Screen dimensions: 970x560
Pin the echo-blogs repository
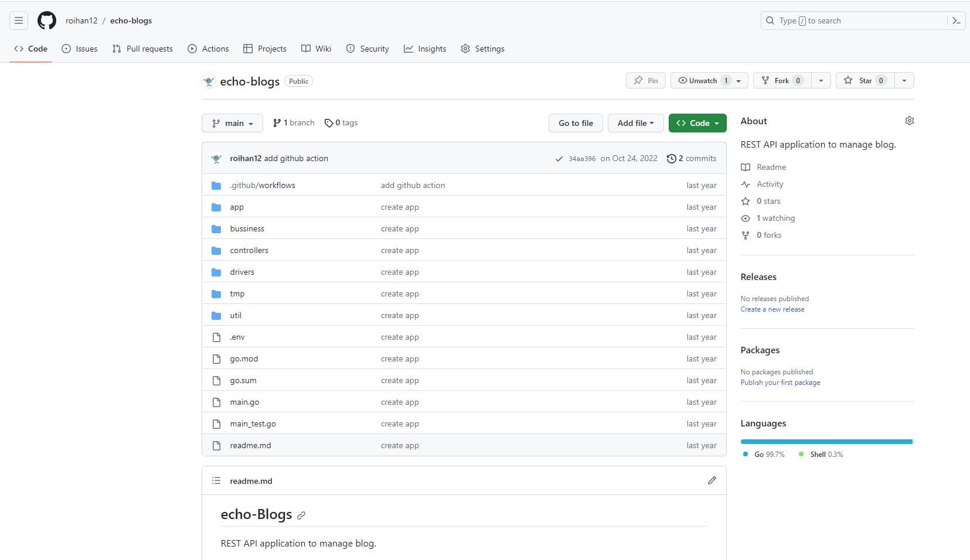645,80
